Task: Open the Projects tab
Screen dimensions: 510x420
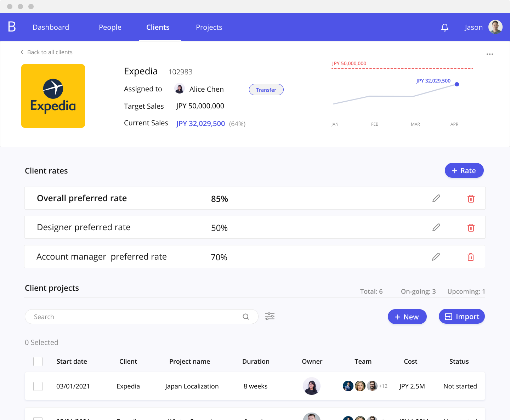Action: coord(209,27)
